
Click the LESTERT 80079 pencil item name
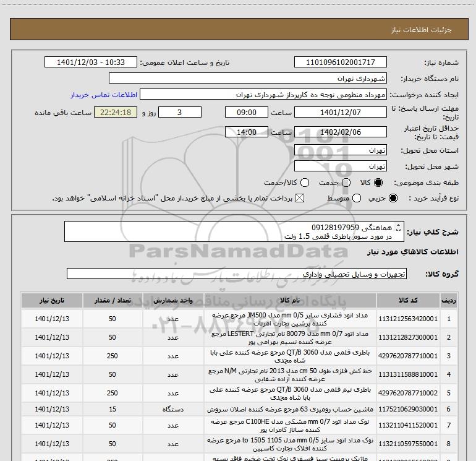(x=290, y=338)
